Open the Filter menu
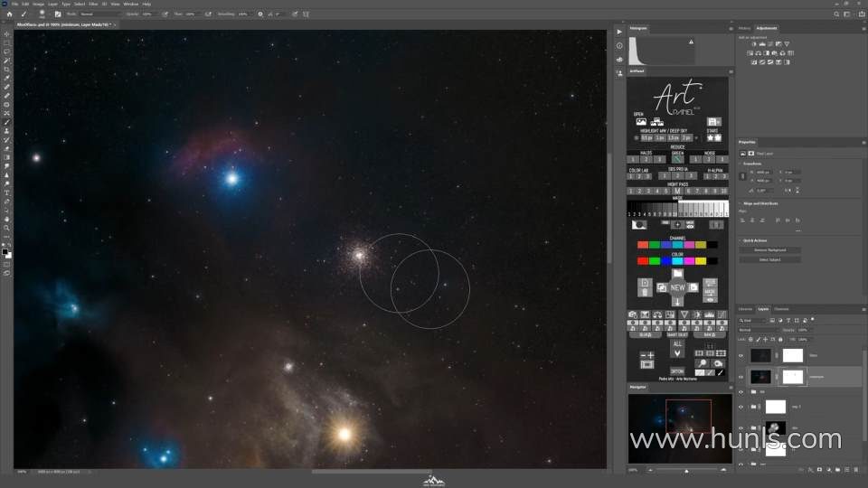The image size is (868, 488). pyautogui.click(x=93, y=4)
